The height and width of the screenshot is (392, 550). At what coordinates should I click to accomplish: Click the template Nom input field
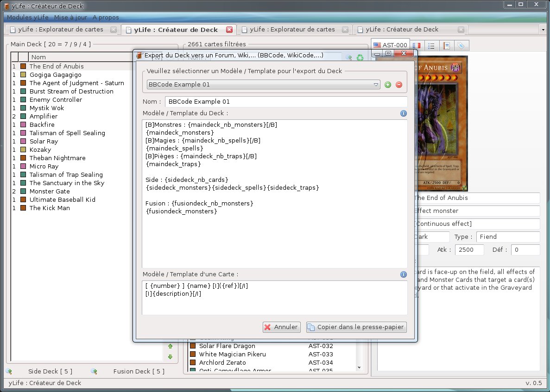coord(286,102)
